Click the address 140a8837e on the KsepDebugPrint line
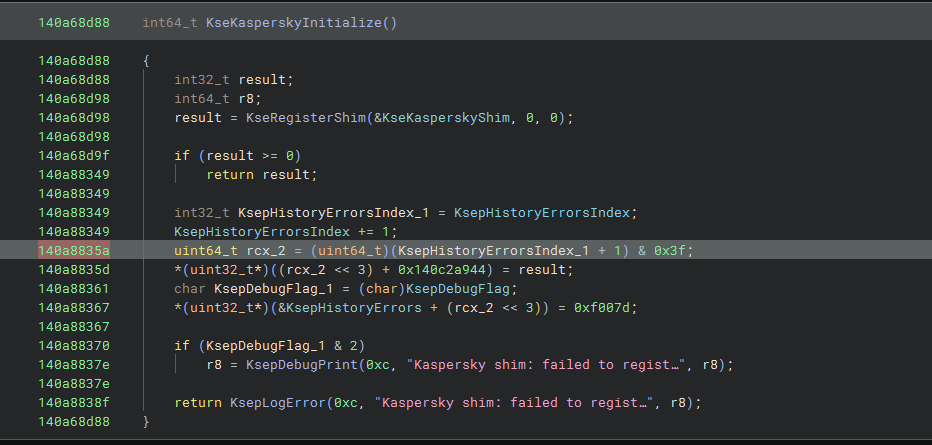The width and height of the screenshot is (932, 445). point(74,365)
